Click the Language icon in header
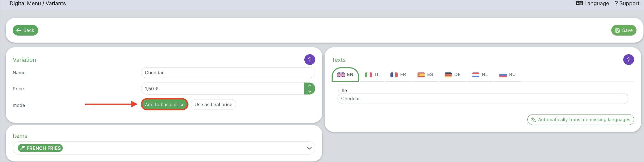The height and width of the screenshot is (162, 644). click(579, 3)
